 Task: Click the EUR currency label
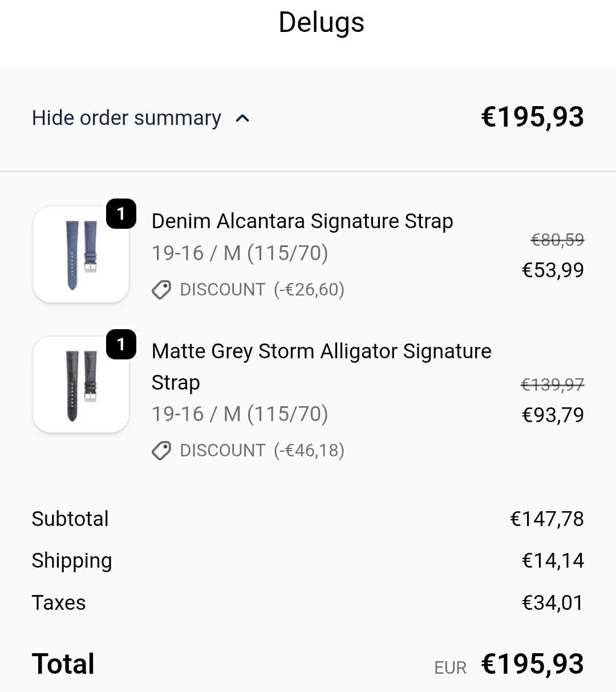click(x=450, y=667)
